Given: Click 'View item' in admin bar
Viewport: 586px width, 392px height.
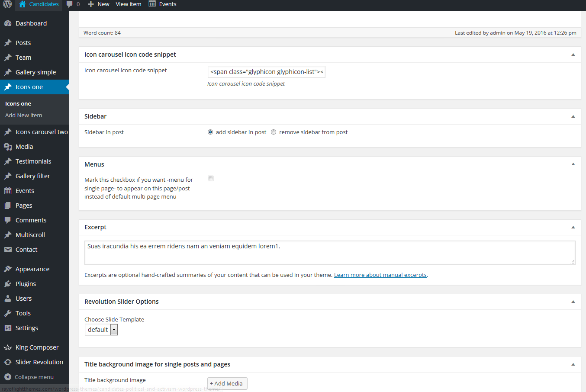Looking at the screenshot, I should coord(129,4).
